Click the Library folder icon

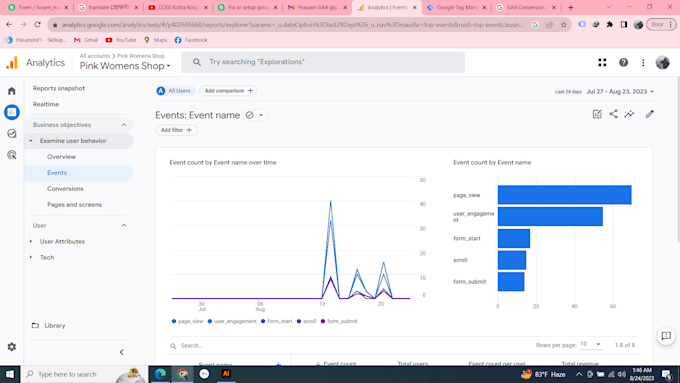pyautogui.click(x=35, y=325)
